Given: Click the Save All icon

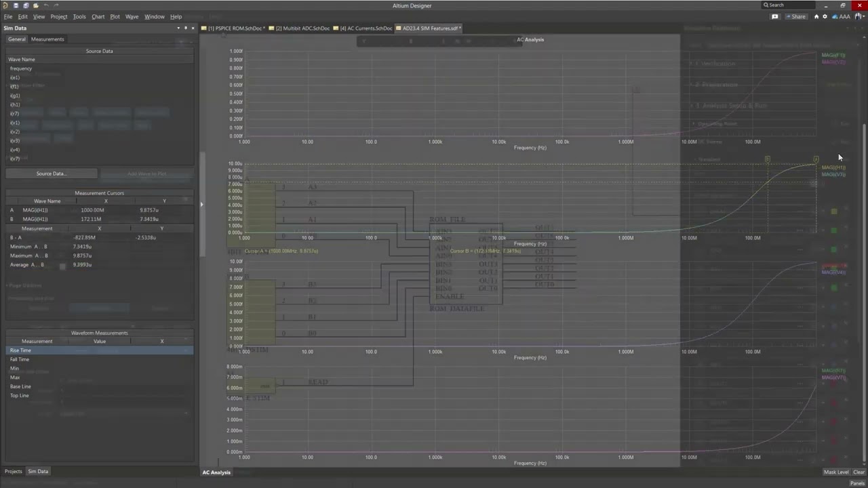Looking at the screenshot, I should [25, 5].
